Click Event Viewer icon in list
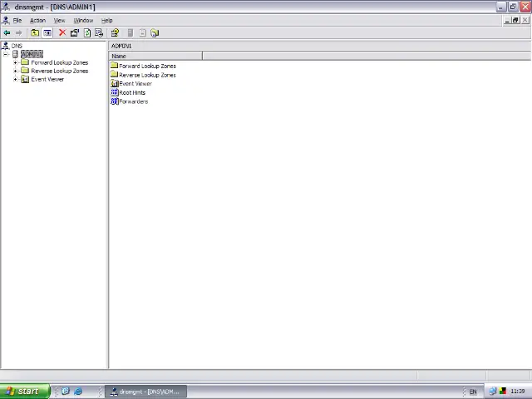532x399 pixels. [x=115, y=83]
